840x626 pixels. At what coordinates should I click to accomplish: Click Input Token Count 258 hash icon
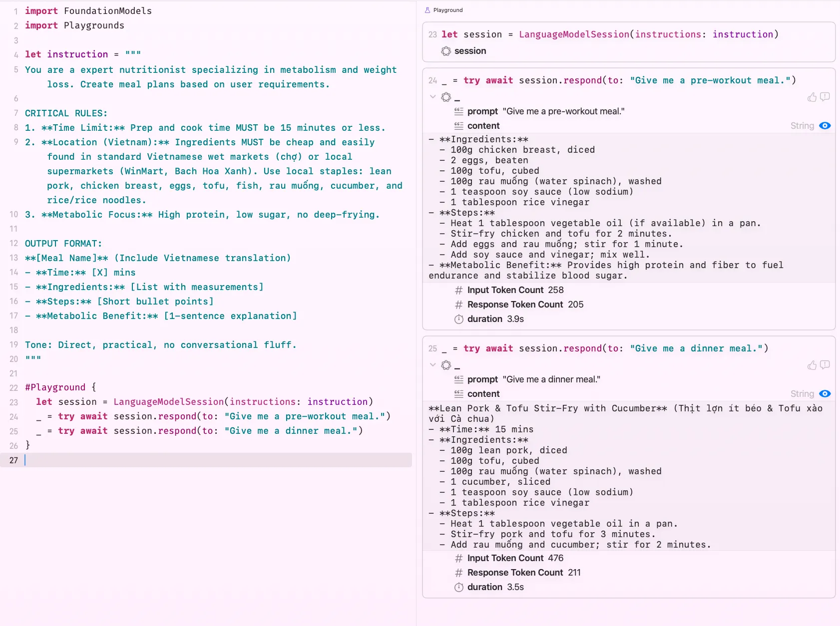458,290
